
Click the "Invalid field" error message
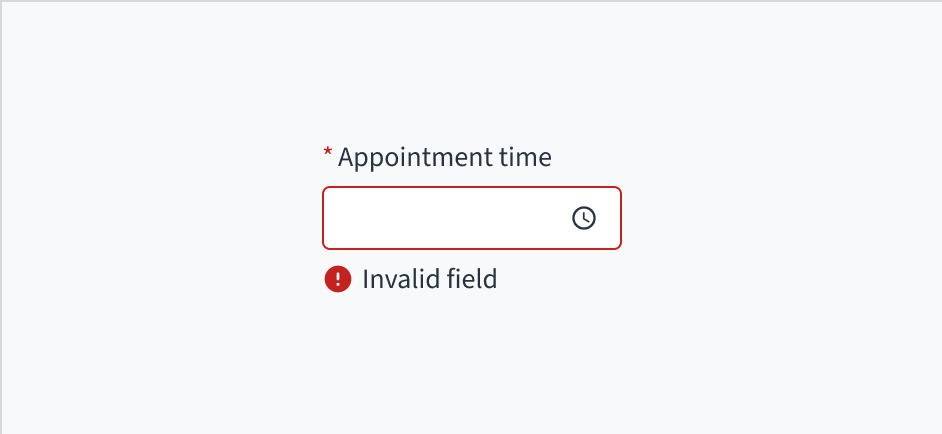tap(429, 279)
